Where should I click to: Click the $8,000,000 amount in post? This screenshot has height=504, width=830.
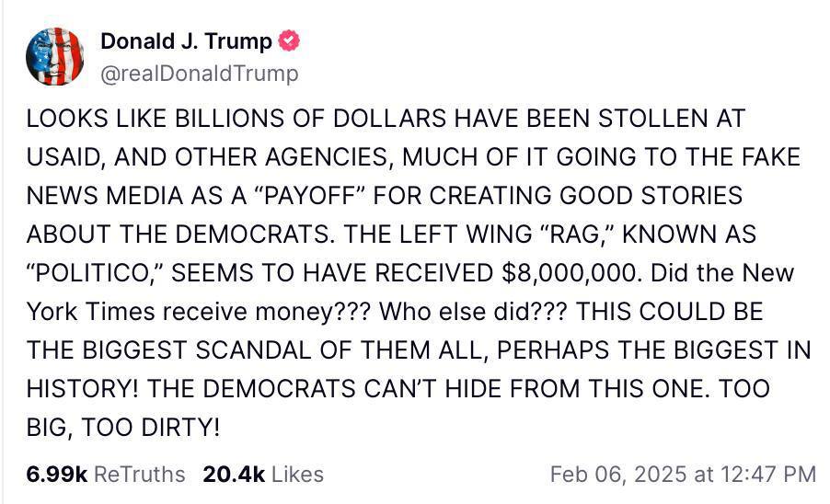pos(571,273)
